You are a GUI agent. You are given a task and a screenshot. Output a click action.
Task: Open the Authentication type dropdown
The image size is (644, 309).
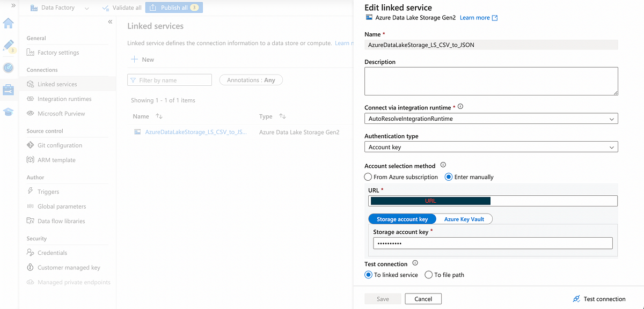click(x=491, y=147)
